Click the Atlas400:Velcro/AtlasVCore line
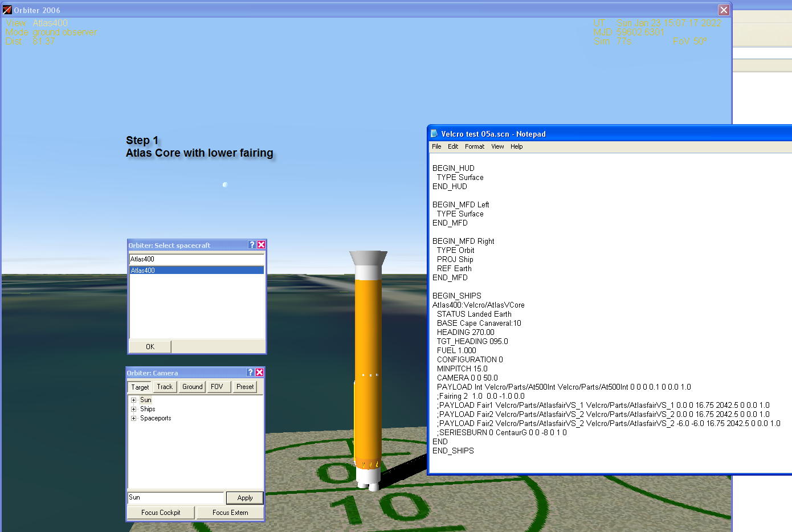 pyautogui.click(x=479, y=305)
